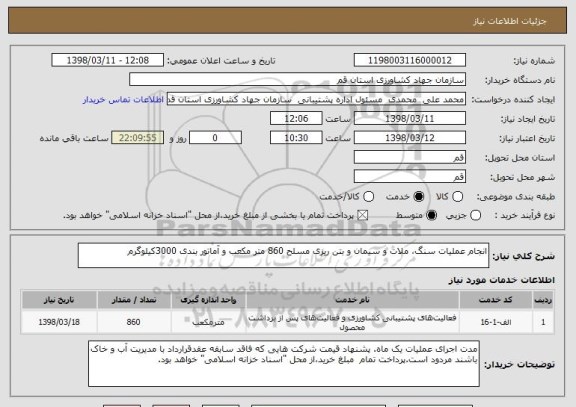Click the ردیف column header
The image size is (576, 407).
(x=543, y=300)
